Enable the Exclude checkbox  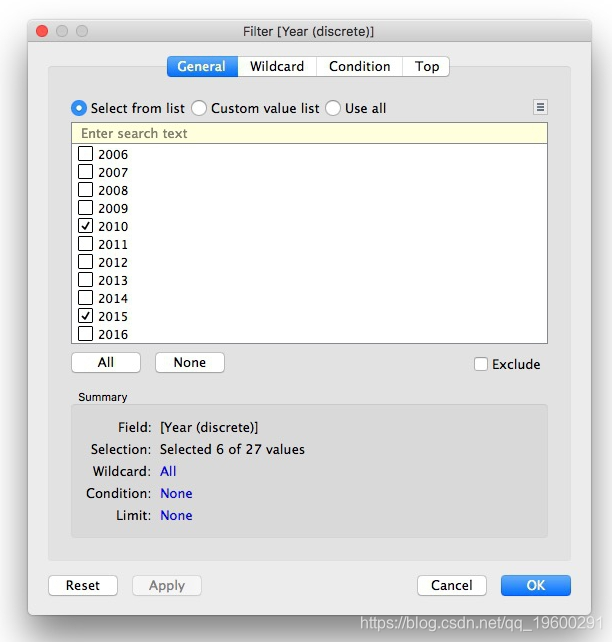coord(481,364)
